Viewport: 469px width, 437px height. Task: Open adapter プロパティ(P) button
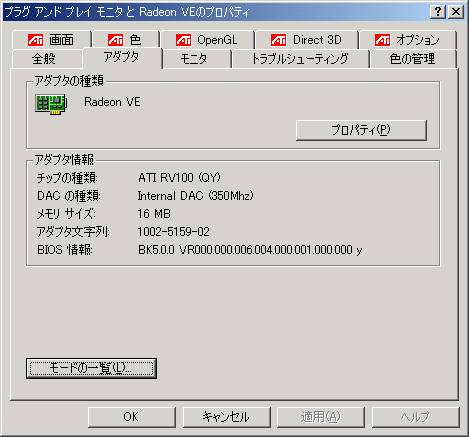click(x=361, y=130)
